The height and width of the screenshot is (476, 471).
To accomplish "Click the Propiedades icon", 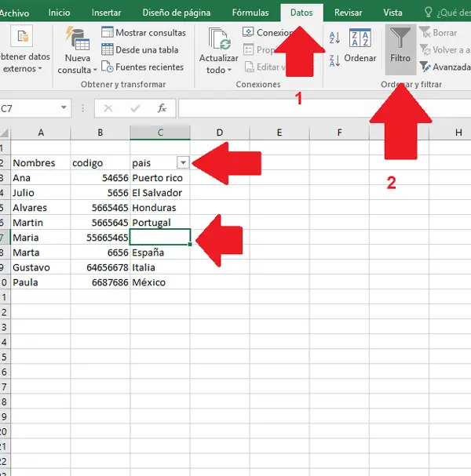I will [249, 49].
